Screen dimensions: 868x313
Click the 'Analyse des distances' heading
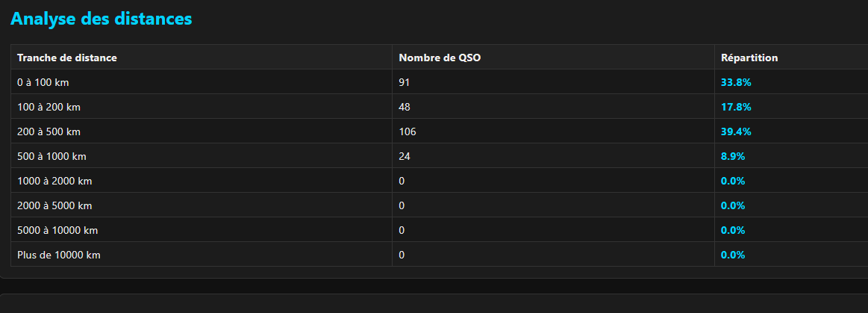(102, 19)
